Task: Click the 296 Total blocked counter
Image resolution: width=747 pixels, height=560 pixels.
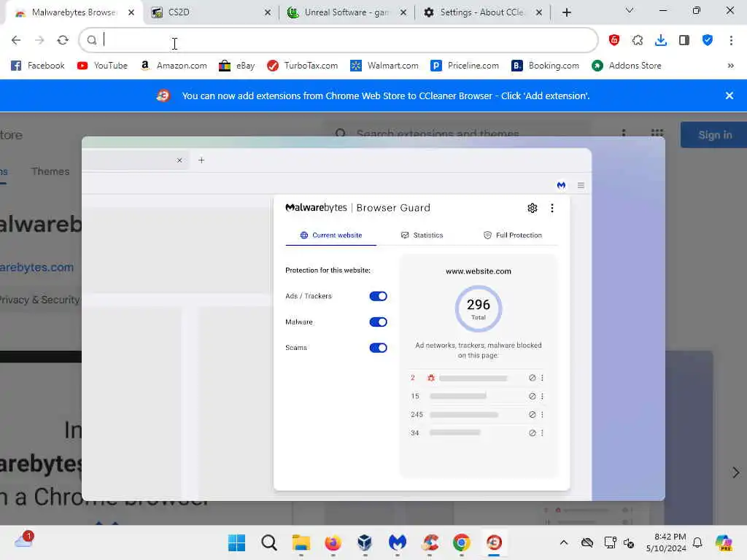Action: [x=479, y=308]
